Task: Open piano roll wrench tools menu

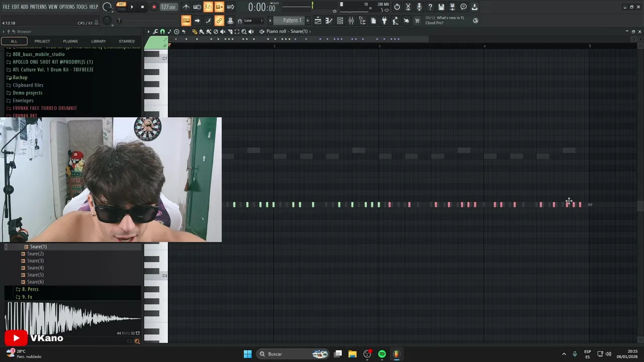Action: click(155, 32)
